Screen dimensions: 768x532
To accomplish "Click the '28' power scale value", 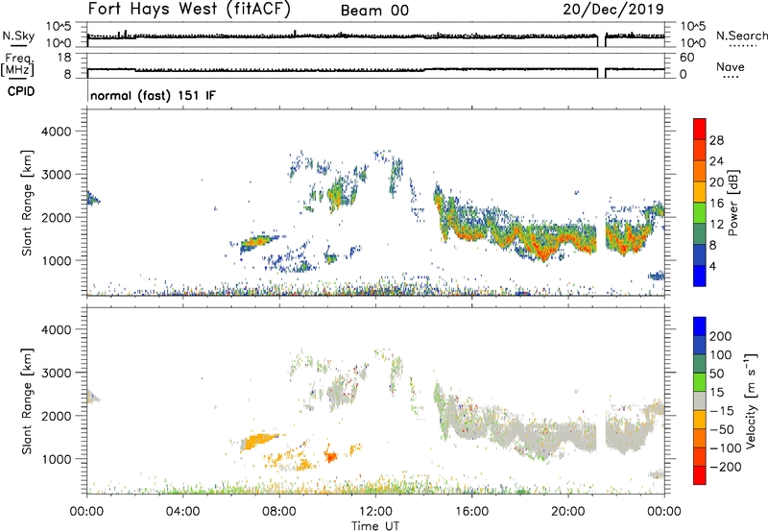I will pos(716,140).
